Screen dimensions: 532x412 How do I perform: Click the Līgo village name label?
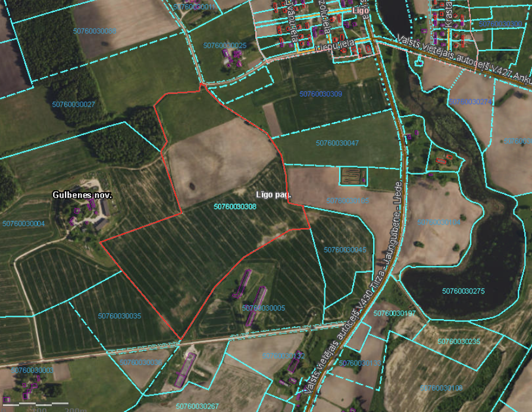coord(361,11)
